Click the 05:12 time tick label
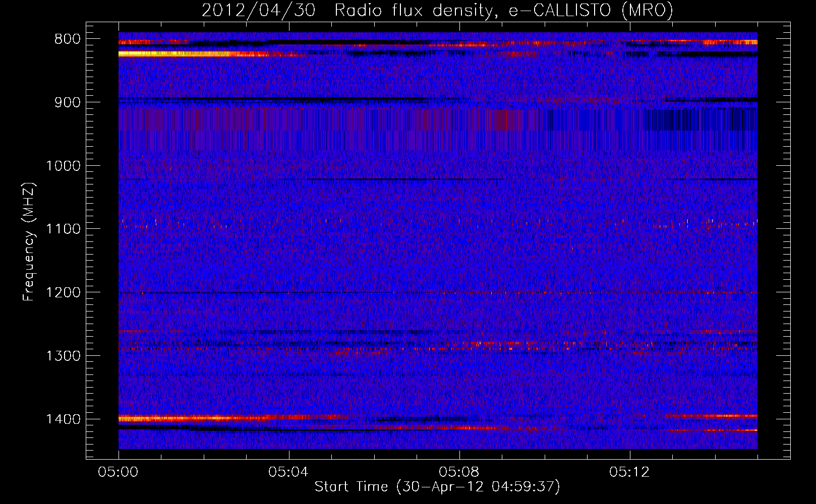Viewport: 816px width, 504px height. (x=629, y=472)
